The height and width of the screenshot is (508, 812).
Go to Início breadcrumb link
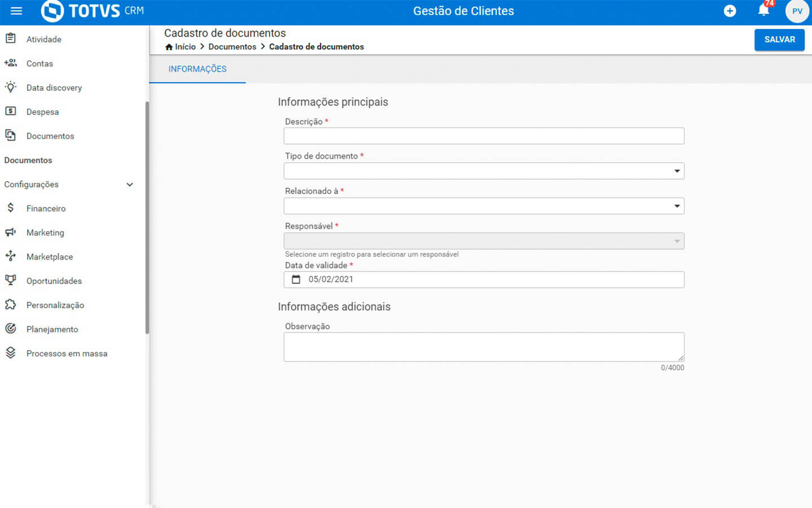tap(185, 47)
